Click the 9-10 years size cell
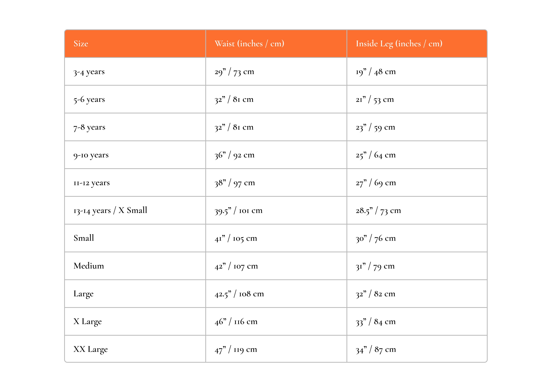 pyautogui.click(x=135, y=155)
